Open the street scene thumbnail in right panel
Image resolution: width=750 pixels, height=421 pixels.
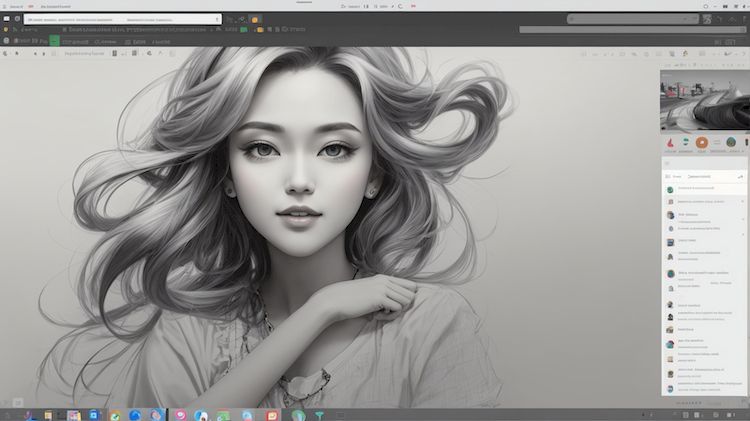705,101
